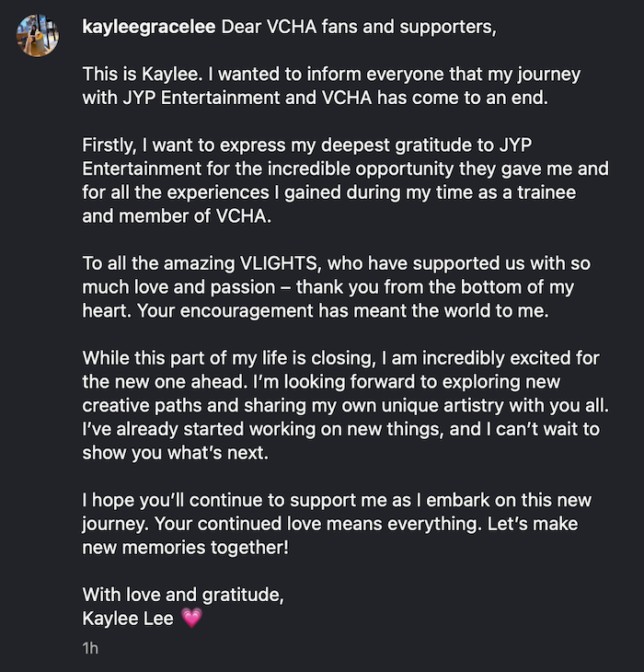
Task: Select the word 'VLIGHTS,' in the caption
Action: (x=281, y=263)
